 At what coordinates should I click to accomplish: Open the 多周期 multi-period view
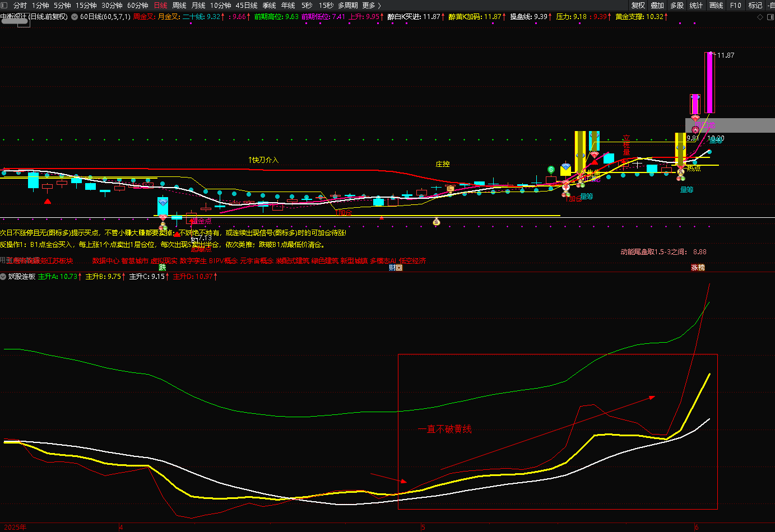[x=347, y=6]
